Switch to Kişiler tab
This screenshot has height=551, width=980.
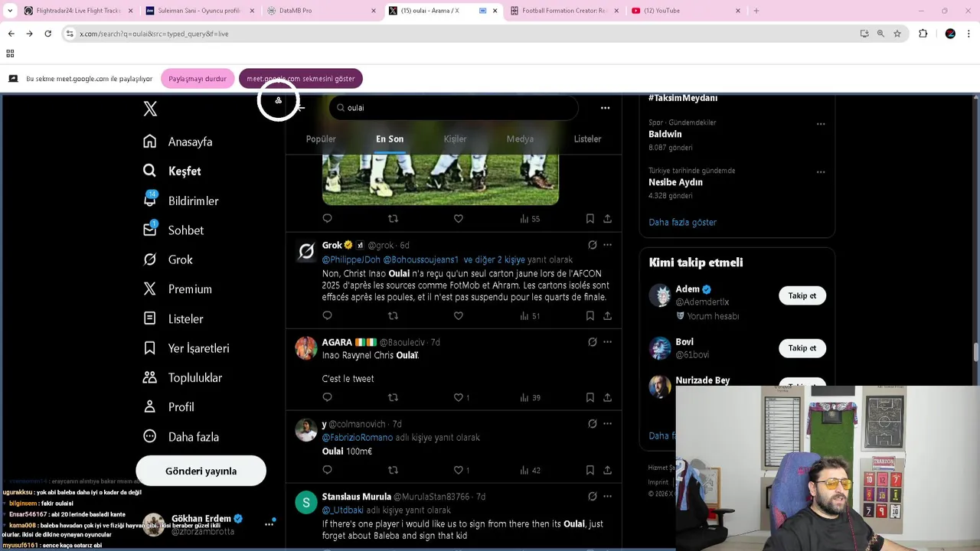click(x=455, y=139)
